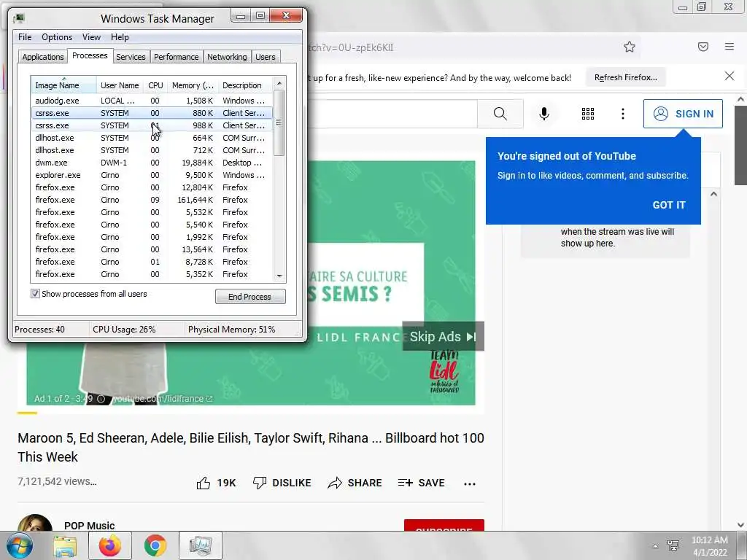The image size is (747, 560).
Task: Open the Firefox hamburger menu
Action: pos(729,47)
